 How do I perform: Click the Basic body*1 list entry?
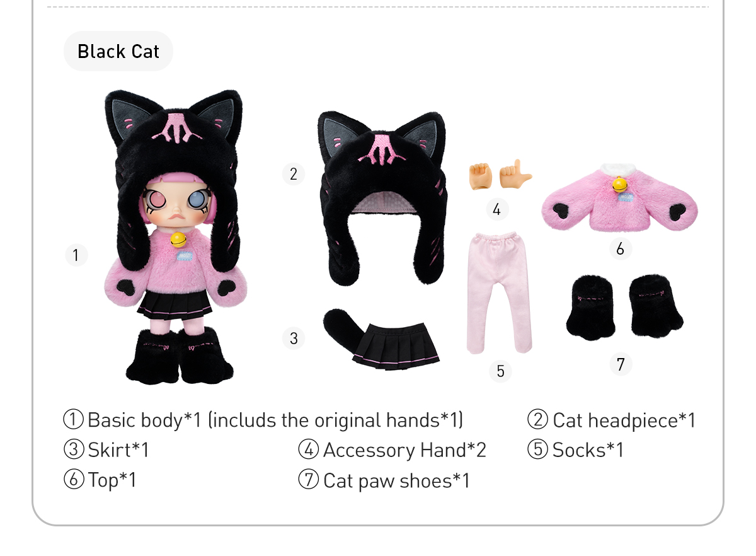pyautogui.click(x=263, y=420)
